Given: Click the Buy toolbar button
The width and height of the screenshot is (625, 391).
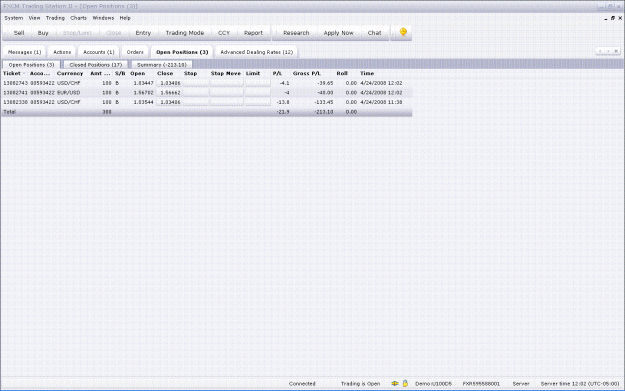Looking at the screenshot, I should [x=43, y=33].
